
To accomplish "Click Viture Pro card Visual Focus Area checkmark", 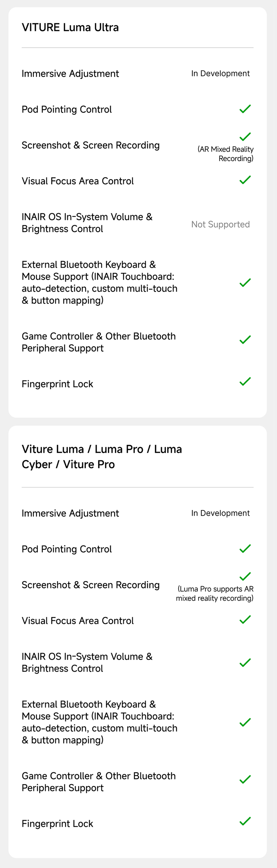I will pos(245,620).
